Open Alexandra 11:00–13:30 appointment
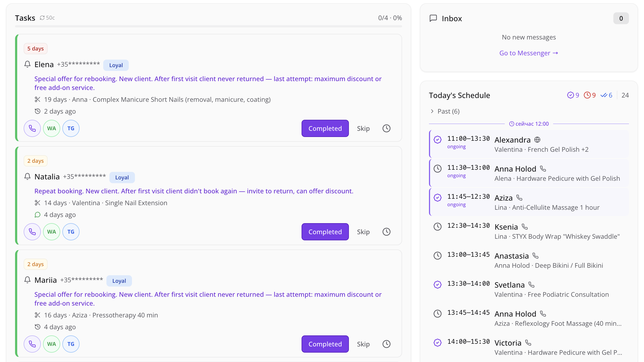This screenshot has height=362, width=644. [x=529, y=144]
